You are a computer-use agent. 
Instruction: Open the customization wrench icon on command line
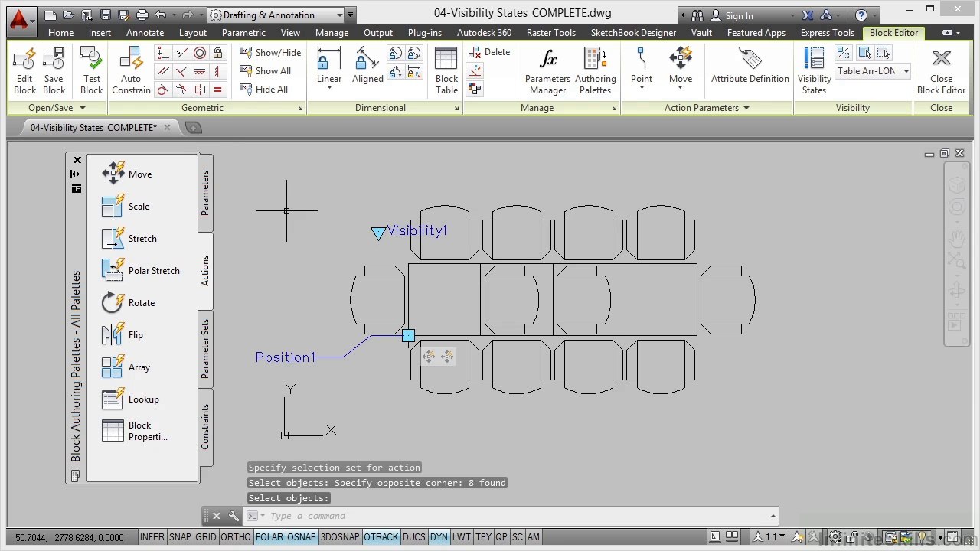tap(234, 516)
